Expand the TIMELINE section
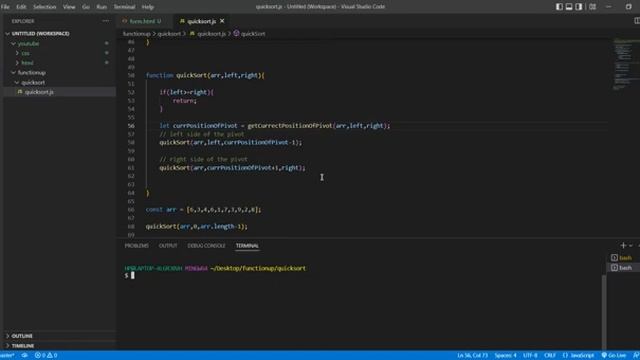 (x=22, y=346)
